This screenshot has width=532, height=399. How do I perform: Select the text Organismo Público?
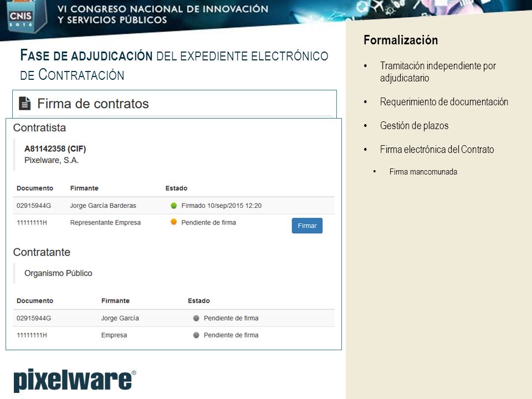58,273
